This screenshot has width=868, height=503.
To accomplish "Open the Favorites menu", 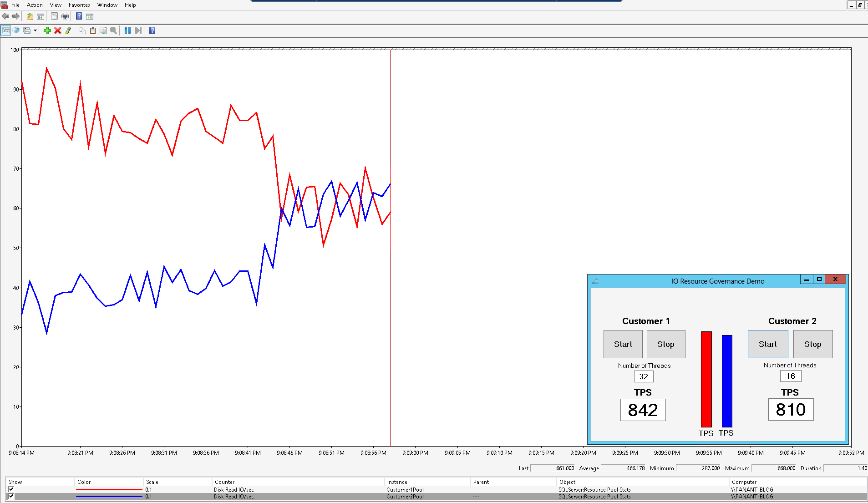I will tap(79, 5).
